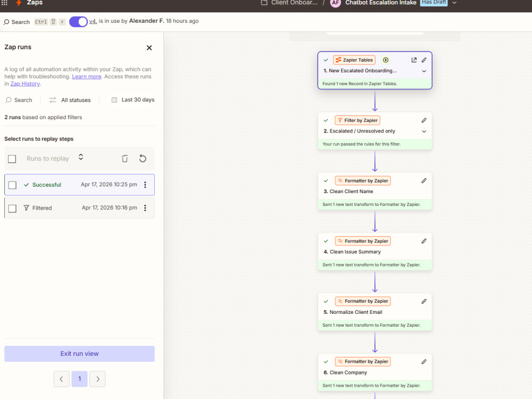The image size is (532, 399).
Task: Click the Zaps heading in top bar
Action: pyautogui.click(x=35, y=3)
